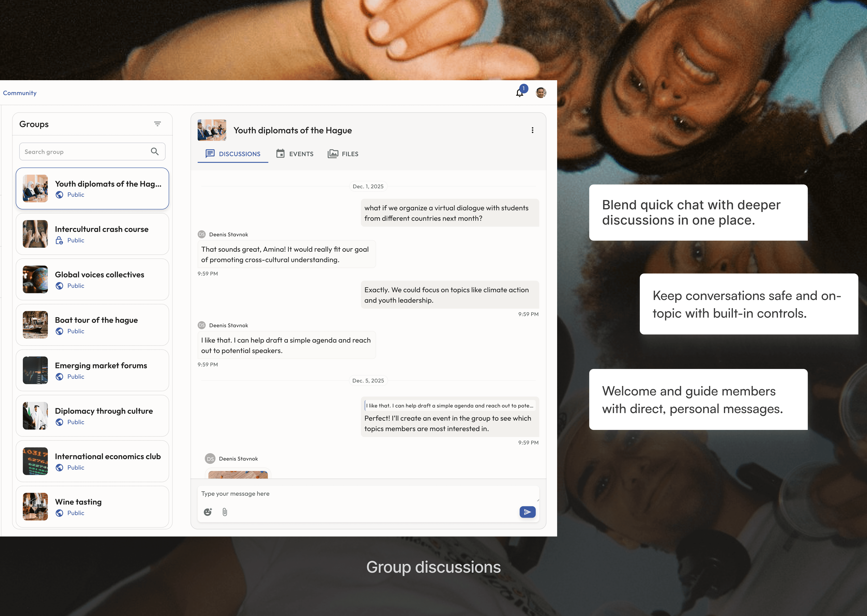Click the Community link
The width and height of the screenshot is (867, 616).
(20, 93)
